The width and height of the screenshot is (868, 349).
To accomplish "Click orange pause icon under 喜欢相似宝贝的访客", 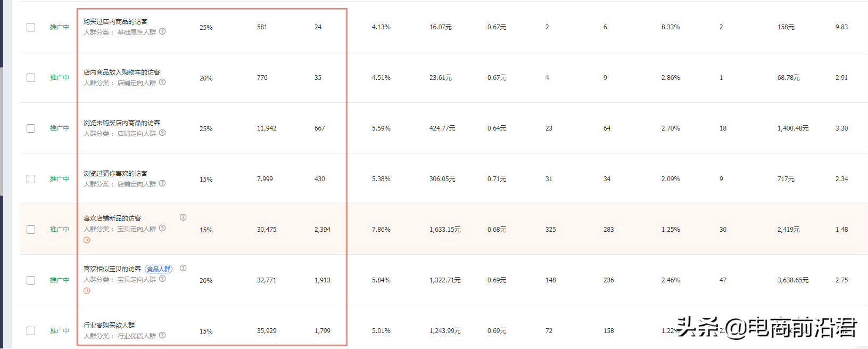I will (87, 291).
